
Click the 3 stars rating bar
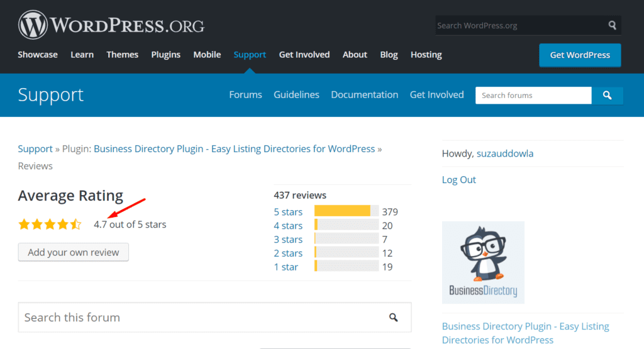(346, 240)
